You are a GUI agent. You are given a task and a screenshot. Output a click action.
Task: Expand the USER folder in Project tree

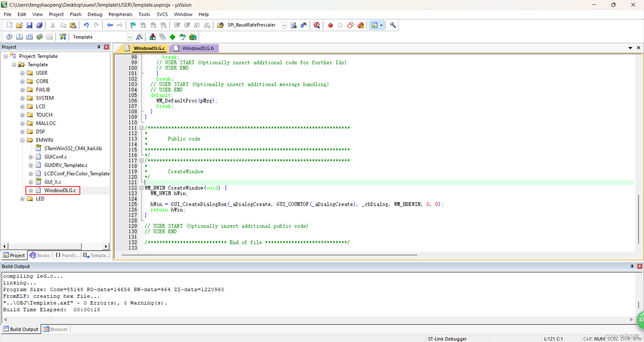(22, 73)
